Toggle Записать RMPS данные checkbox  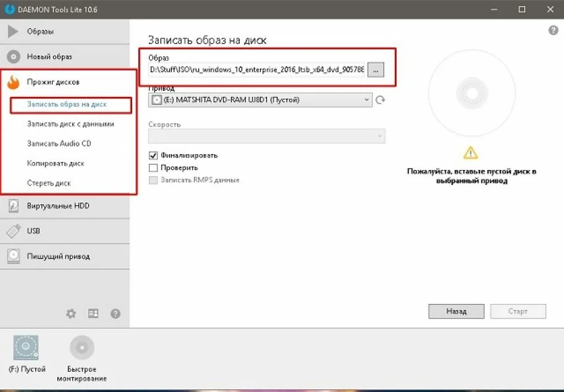pos(153,180)
